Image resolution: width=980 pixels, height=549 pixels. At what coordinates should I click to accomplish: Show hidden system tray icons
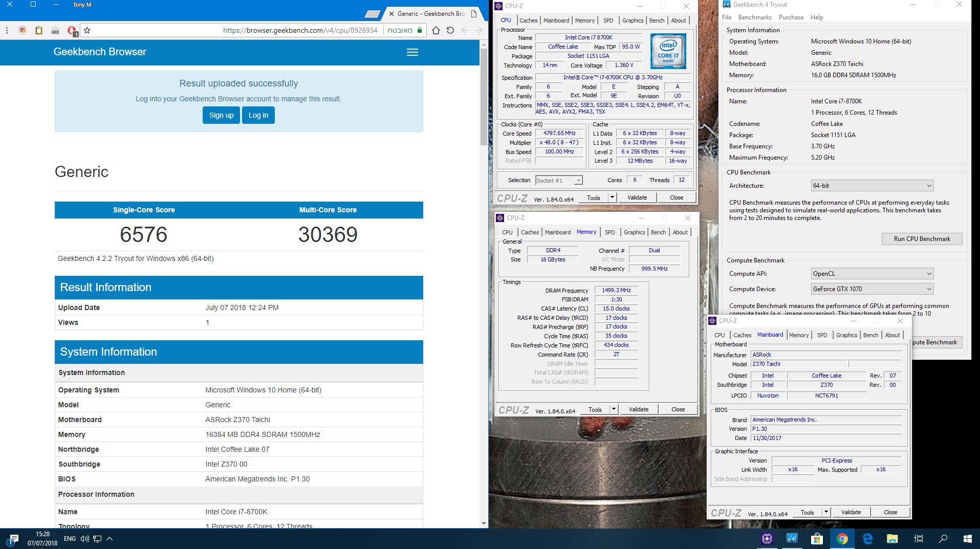[110, 539]
